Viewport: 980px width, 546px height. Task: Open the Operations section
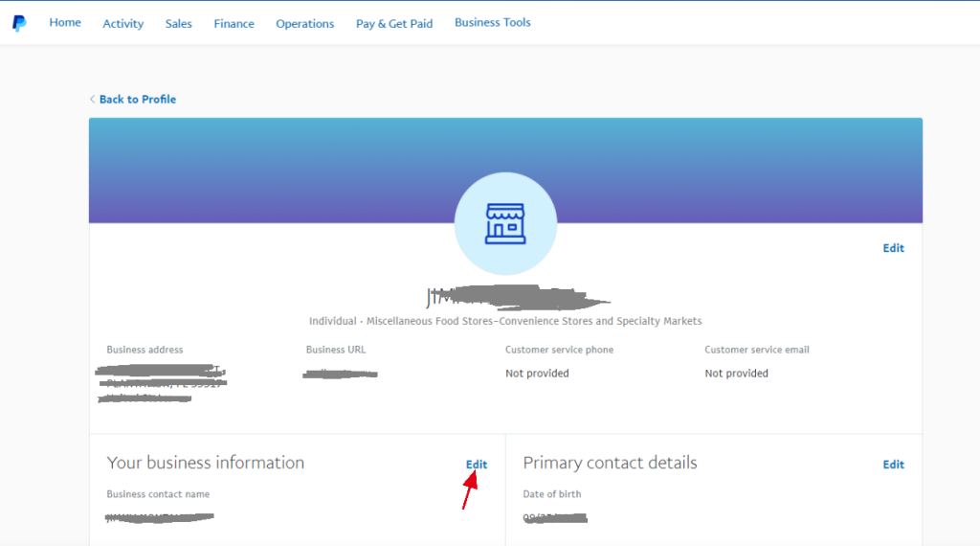[x=304, y=24]
